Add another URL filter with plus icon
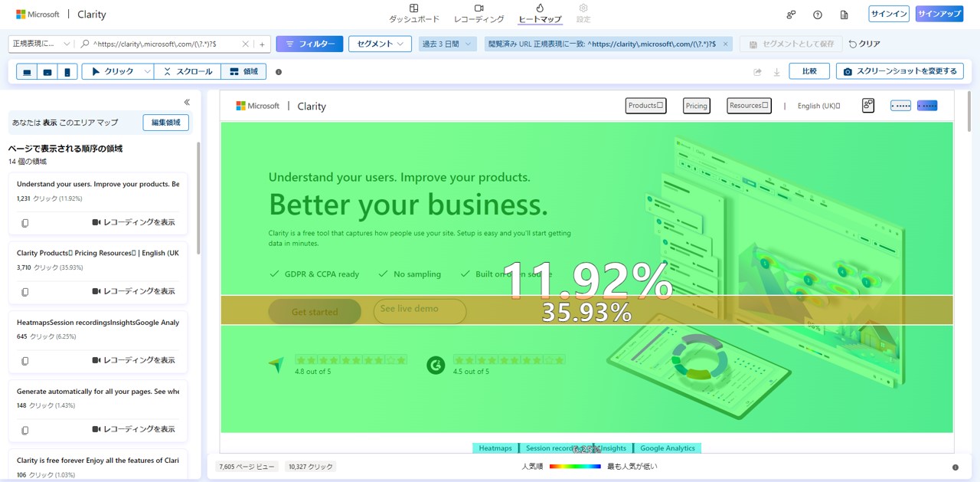980x482 pixels. coord(262,44)
